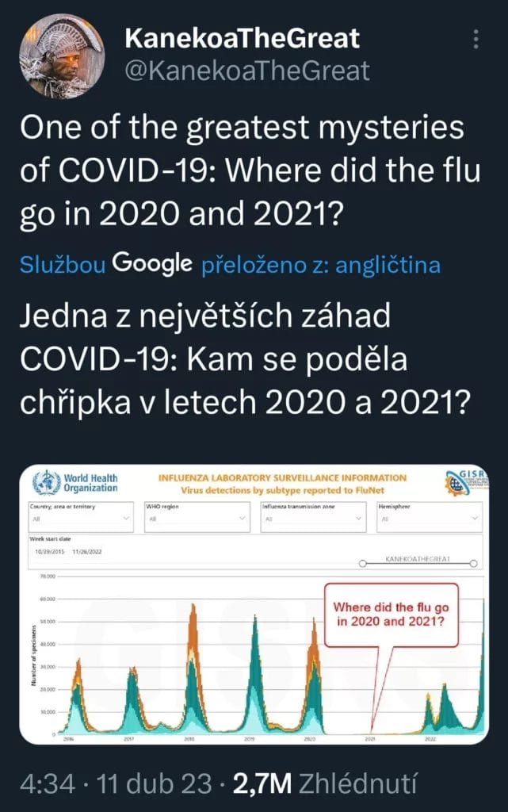Open the Country, area or territory dropdown
508x812 pixels.
tap(79, 517)
